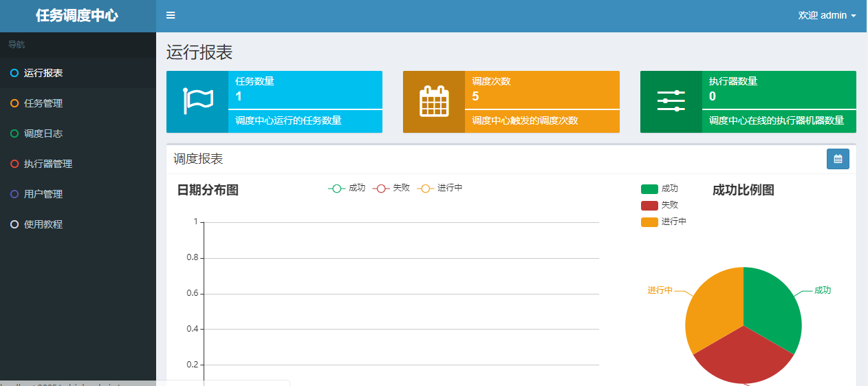868x386 pixels.
Task: Click the value 5 on 调度次数 card
Action: (475, 96)
